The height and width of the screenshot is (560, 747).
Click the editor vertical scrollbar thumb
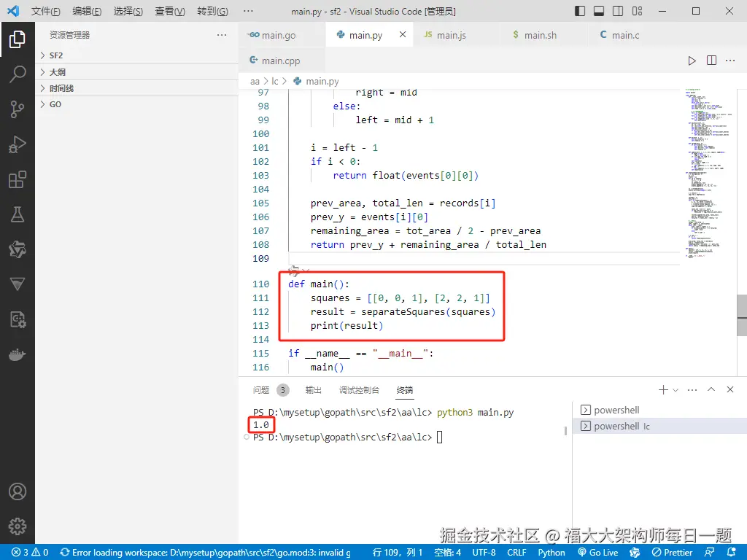[742, 316]
